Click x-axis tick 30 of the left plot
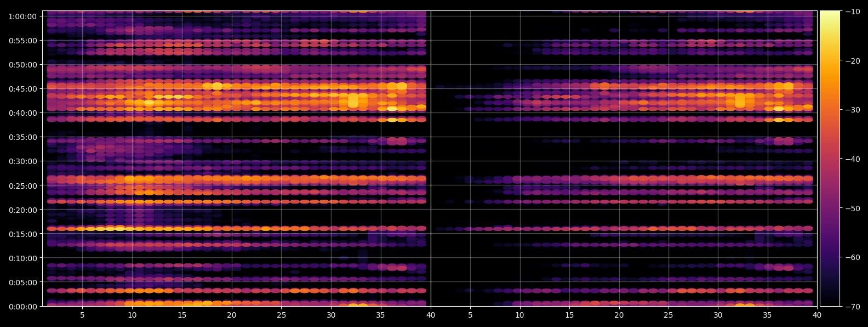Screen dimensions: 868x327 point(331,315)
